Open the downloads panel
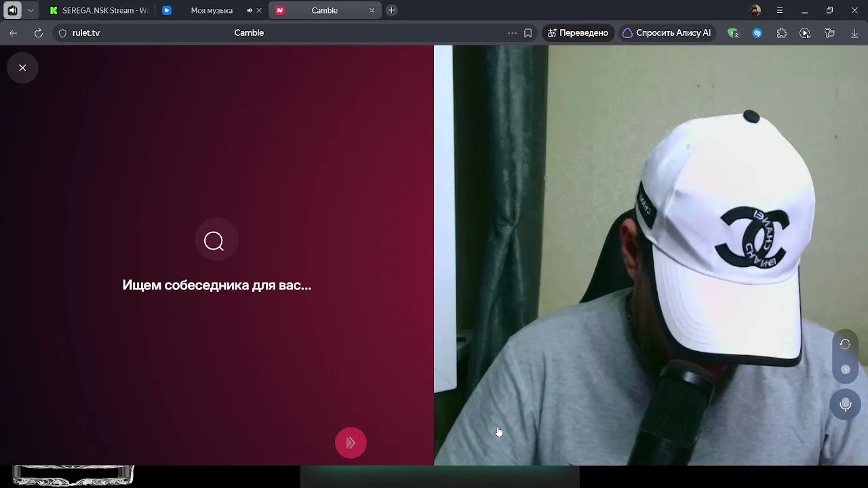The height and width of the screenshot is (488, 868). coord(854,33)
